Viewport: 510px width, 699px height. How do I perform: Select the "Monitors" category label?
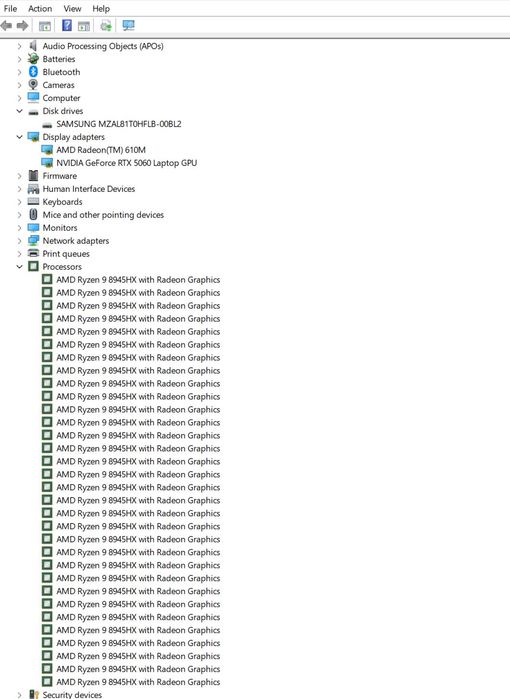pos(60,228)
